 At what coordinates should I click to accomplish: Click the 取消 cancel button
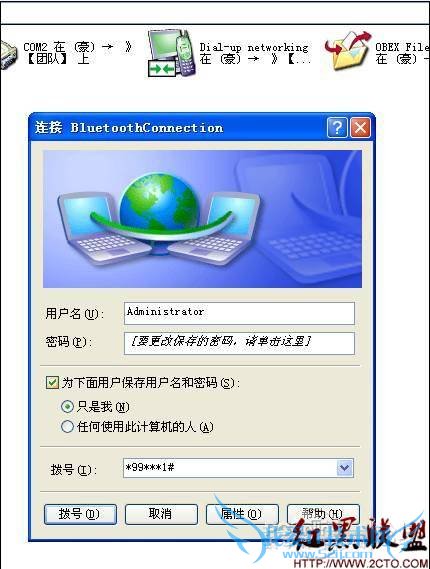[161, 514]
